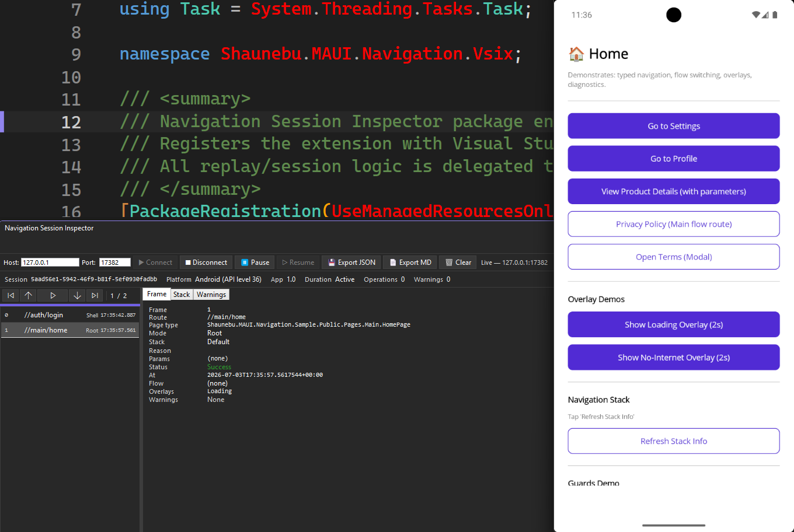Select the //main/home frame row
794x532 pixels.
coord(70,330)
